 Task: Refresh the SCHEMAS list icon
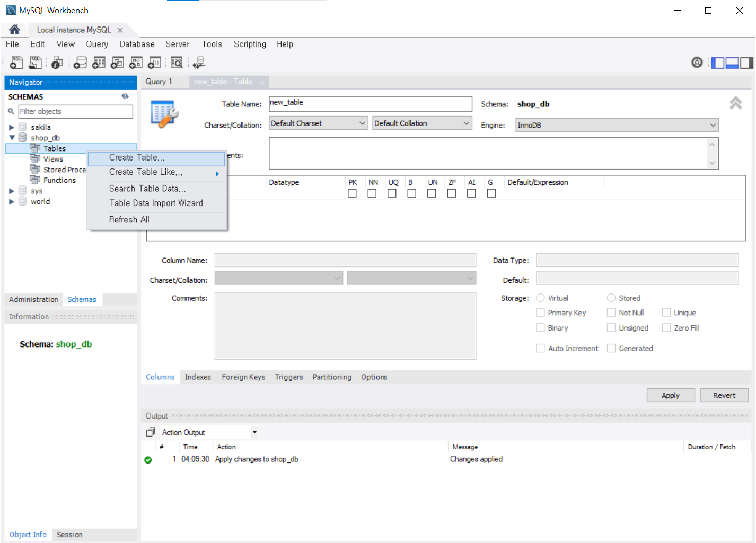[x=125, y=96]
